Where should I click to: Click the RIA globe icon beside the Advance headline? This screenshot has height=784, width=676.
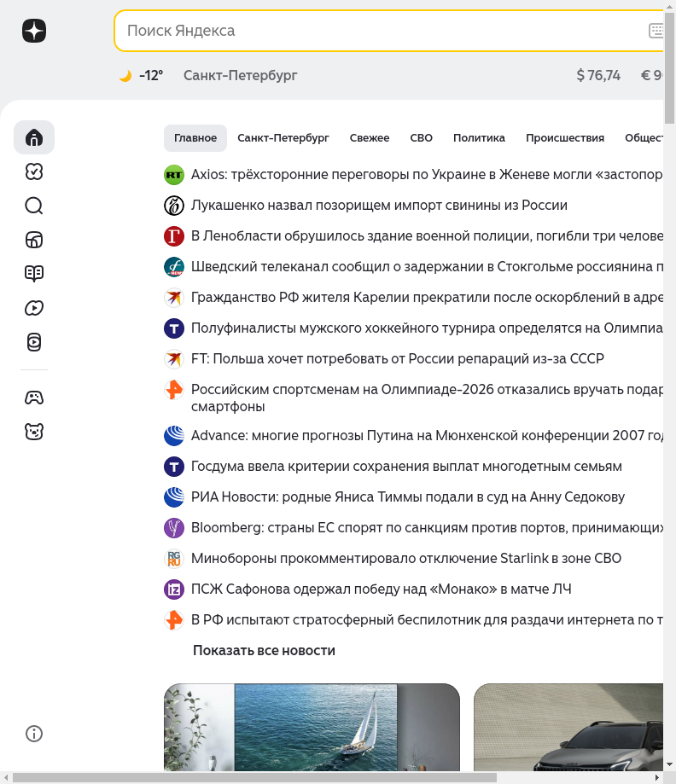pos(174,435)
